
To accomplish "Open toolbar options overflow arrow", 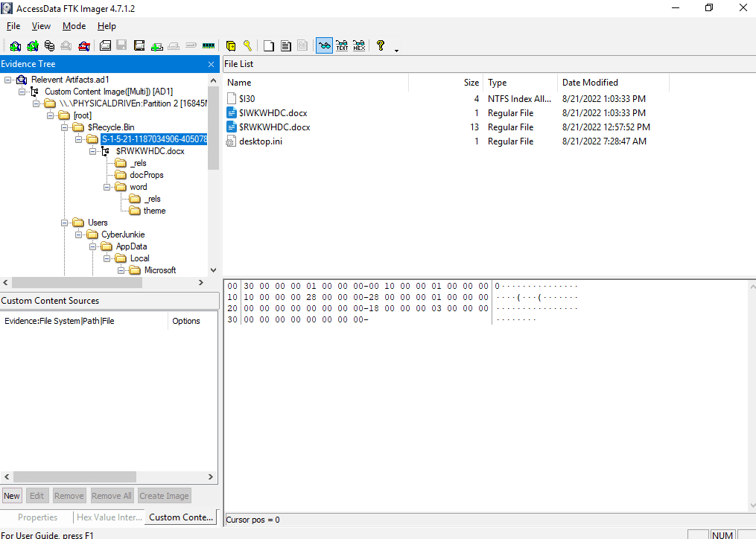I will click(396, 50).
